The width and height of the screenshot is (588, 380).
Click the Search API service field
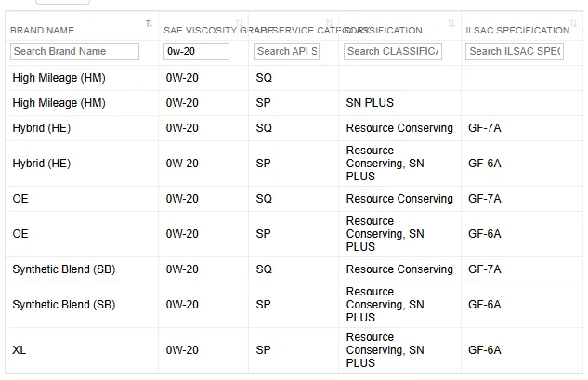coord(286,51)
